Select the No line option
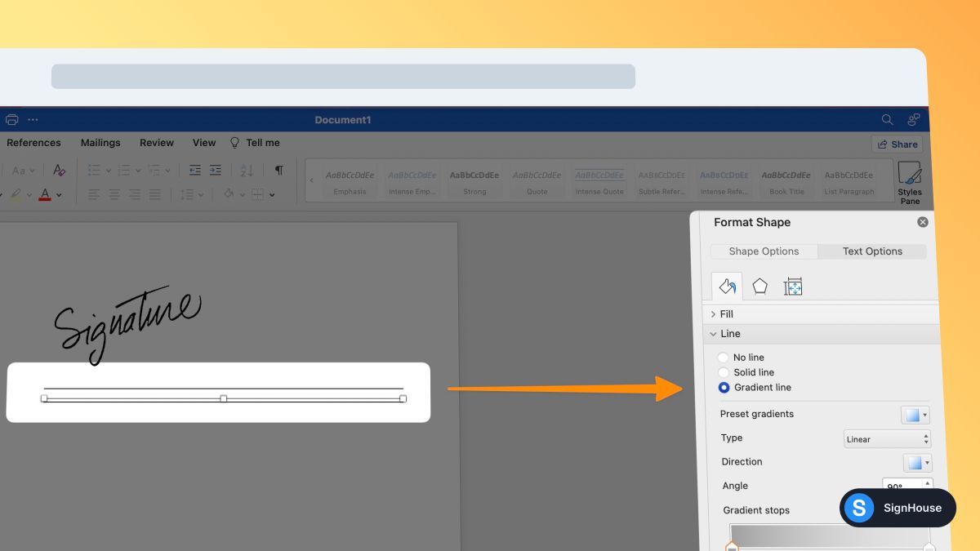Screen dimensions: 980x551 point(723,357)
